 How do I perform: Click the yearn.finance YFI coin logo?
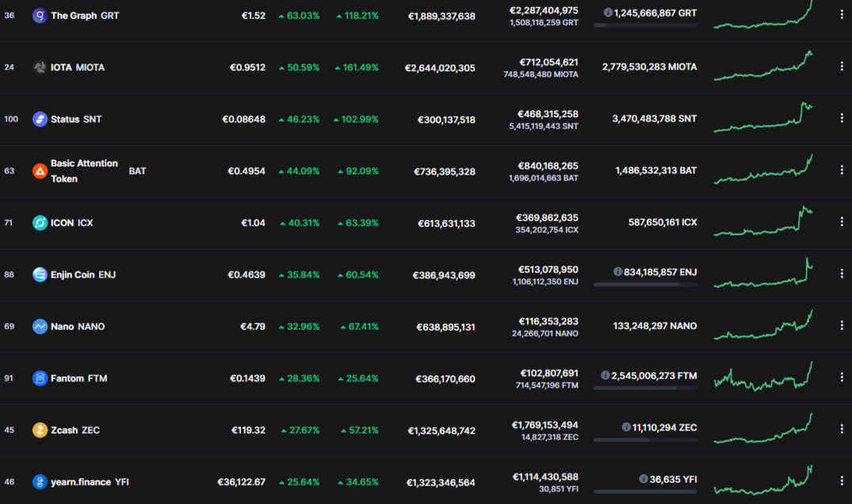(40, 482)
